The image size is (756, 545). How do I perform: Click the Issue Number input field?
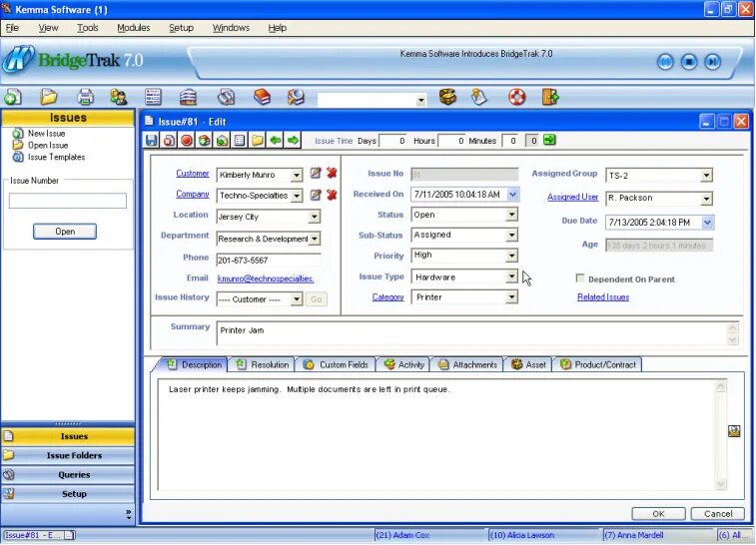coord(68,201)
